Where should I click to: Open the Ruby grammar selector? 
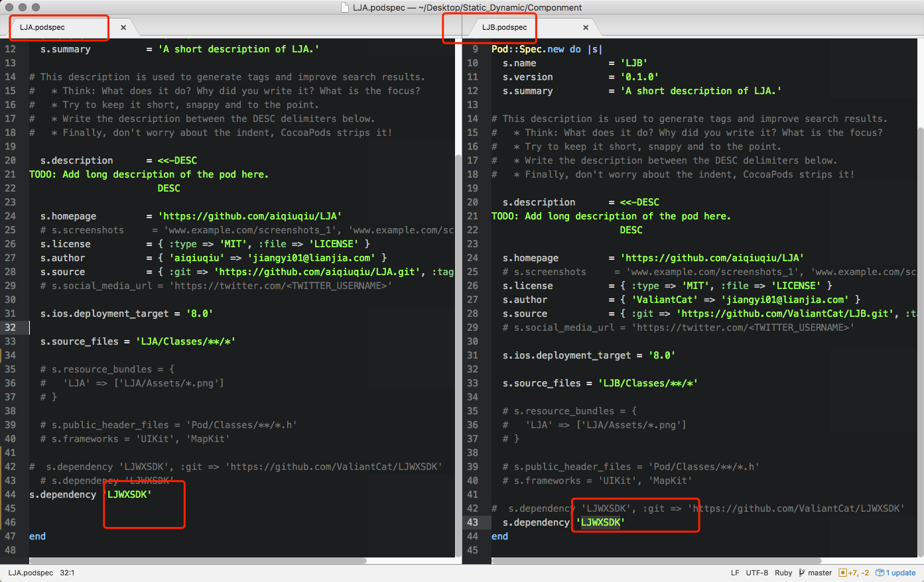(783, 573)
